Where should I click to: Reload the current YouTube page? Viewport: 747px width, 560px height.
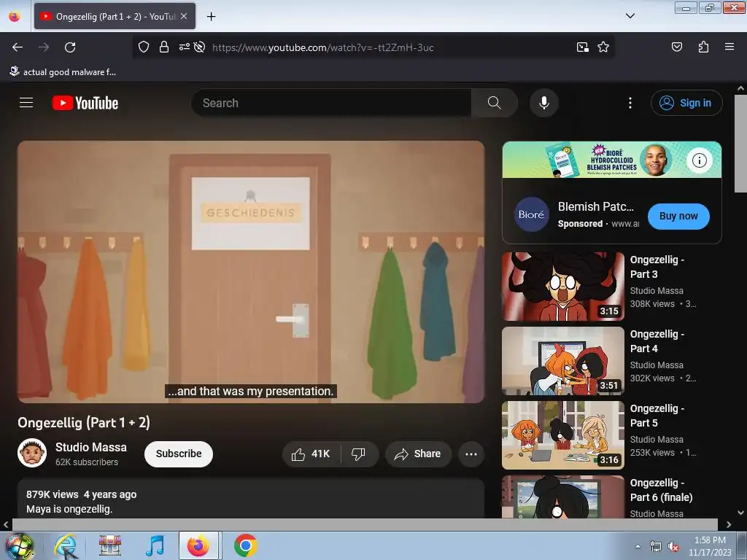[70, 47]
